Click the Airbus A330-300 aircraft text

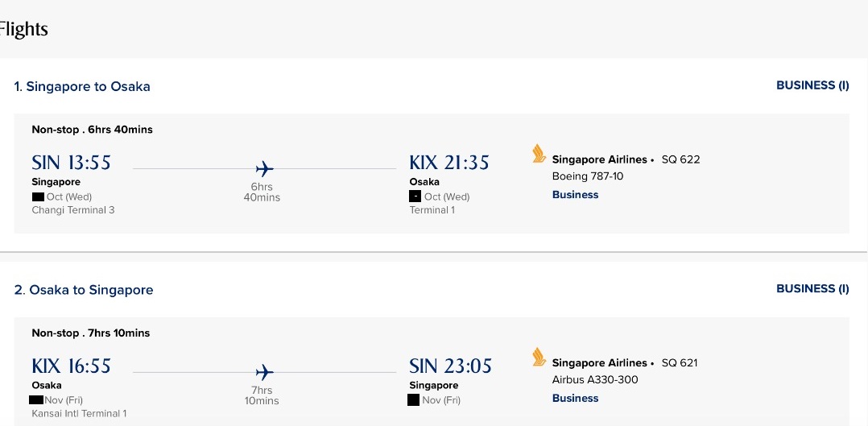(594, 380)
